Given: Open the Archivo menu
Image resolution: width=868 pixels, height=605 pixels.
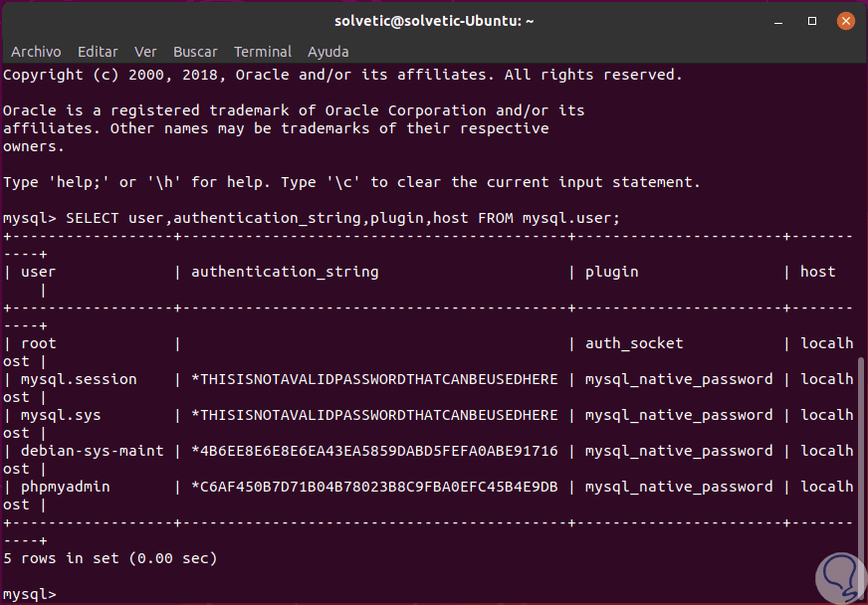Looking at the screenshot, I should [x=36, y=52].
